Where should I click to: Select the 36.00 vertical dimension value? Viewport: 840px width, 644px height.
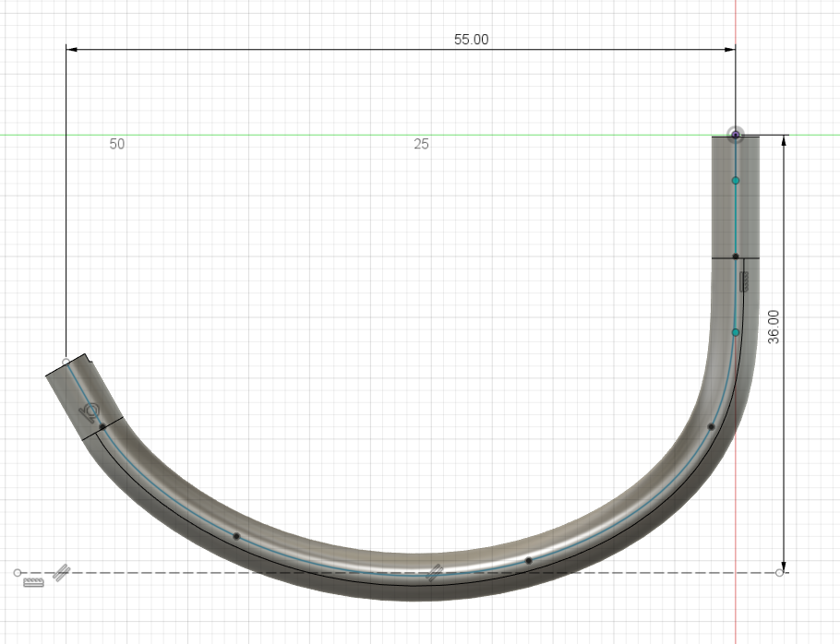pyautogui.click(x=774, y=327)
